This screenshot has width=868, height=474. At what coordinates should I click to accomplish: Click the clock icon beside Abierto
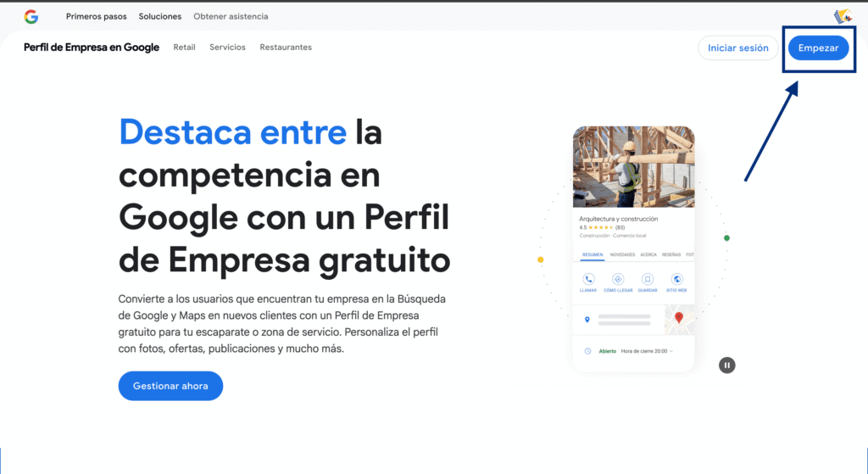point(587,351)
